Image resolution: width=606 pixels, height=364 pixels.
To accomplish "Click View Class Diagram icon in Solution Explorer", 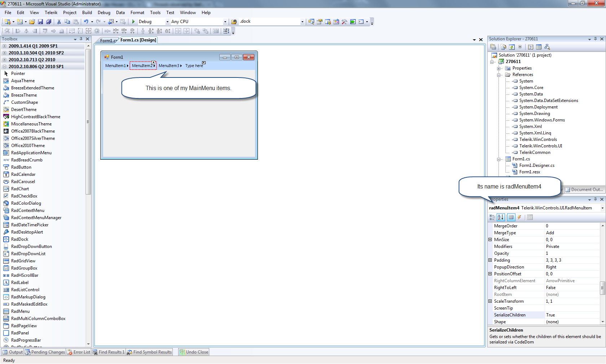I will coord(547,47).
